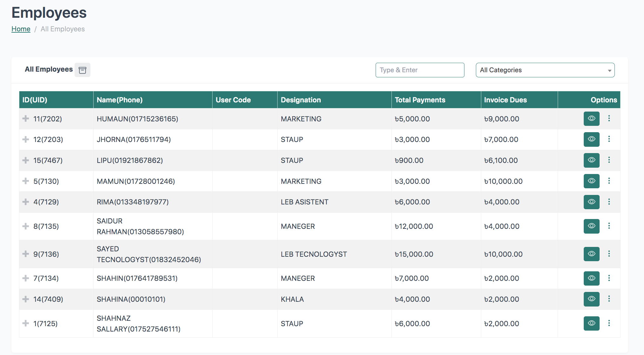This screenshot has height=355, width=644.
Task: View details for HUMAUN via eye icon
Action: pyautogui.click(x=591, y=119)
